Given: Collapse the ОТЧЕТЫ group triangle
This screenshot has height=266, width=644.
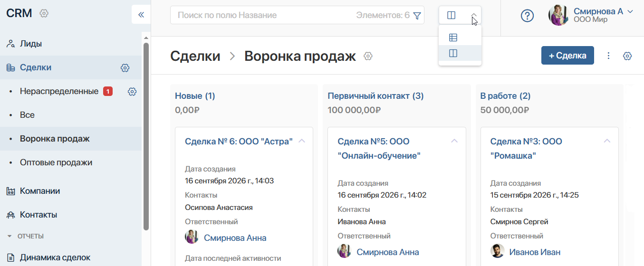Looking at the screenshot, I should (x=10, y=236).
